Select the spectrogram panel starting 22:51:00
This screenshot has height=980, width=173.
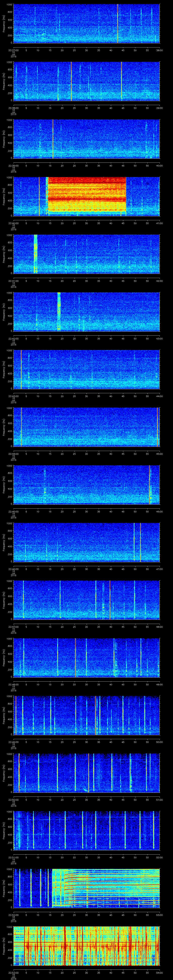[x=87, y=831]
